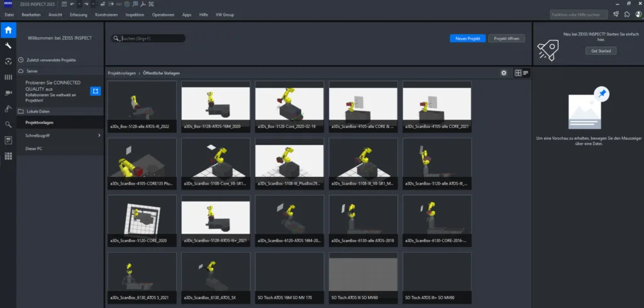This screenshot has width=644, height=308.
Task: Open the grid apps workspace icon
Action: (8, 156)
